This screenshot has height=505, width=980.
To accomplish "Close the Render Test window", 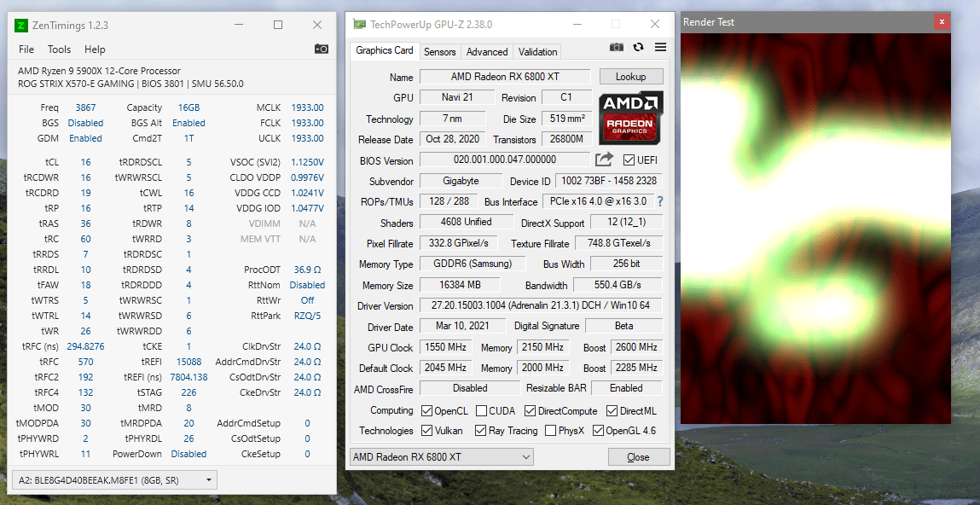I will point(942,22).
